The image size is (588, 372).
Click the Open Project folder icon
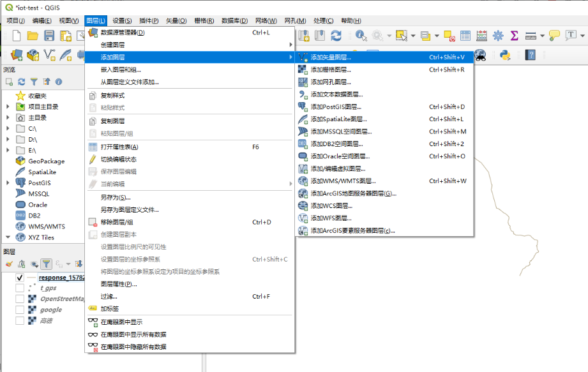(33, 36)
